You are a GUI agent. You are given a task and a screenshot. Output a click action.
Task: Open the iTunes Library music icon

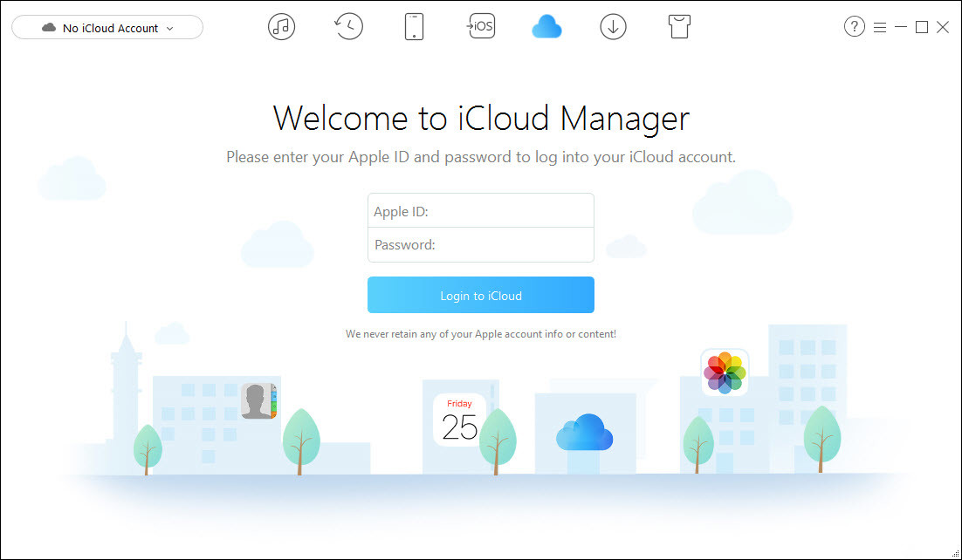[x=282, y=27]
